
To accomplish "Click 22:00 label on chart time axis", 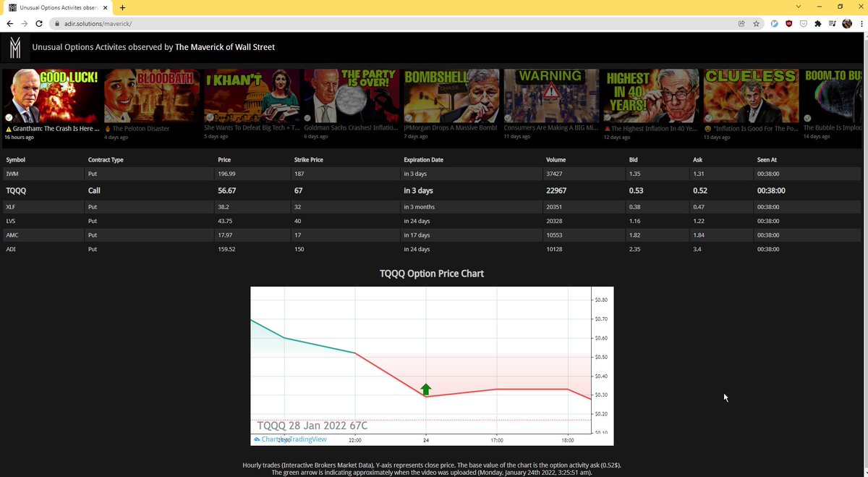I will tap(355, 439).
